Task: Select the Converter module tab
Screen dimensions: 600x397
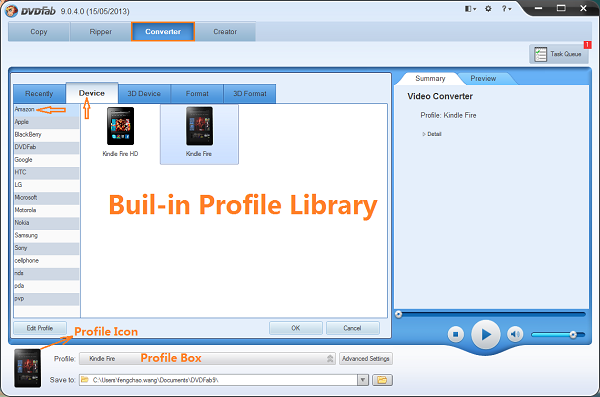Action: pyautogui.click(x=163, y=32)
